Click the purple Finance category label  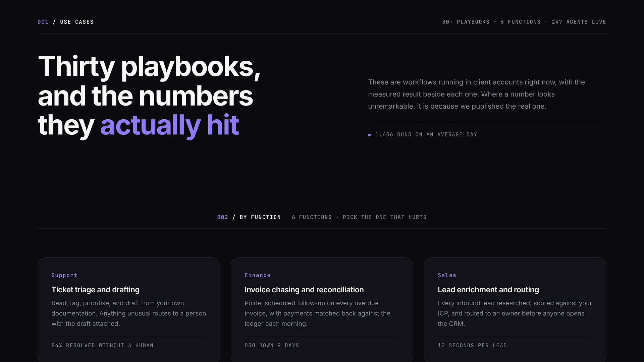pos(257,275)
